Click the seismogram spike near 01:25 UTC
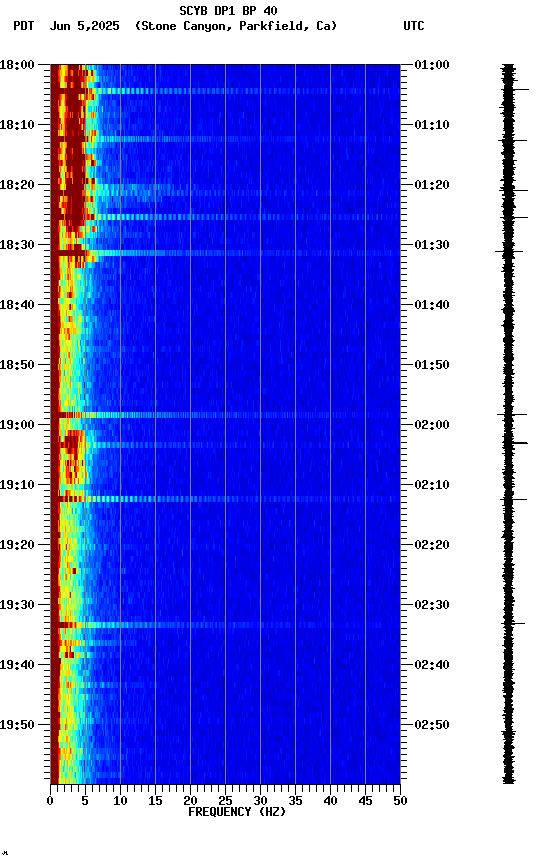The height and width of the screenshot is (864, 552). pyautogui.click(x=514, y=217)
